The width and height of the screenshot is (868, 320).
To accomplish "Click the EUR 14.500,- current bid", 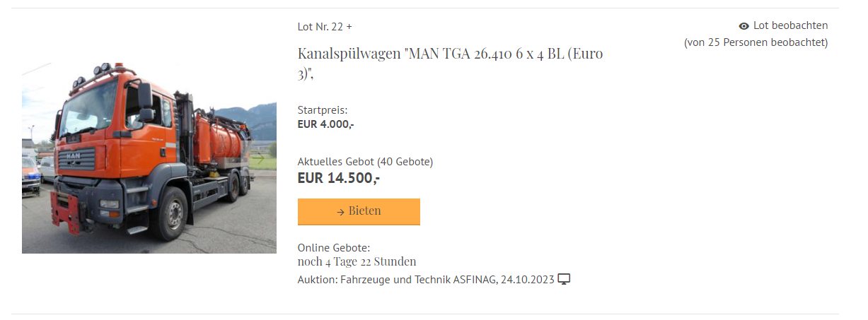I will point(339,178).
